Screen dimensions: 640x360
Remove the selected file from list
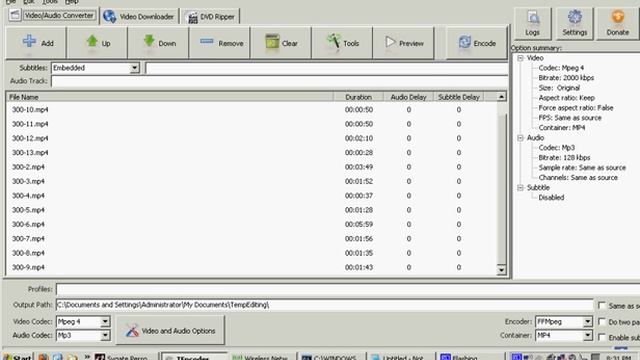click(x=220, y=43)
